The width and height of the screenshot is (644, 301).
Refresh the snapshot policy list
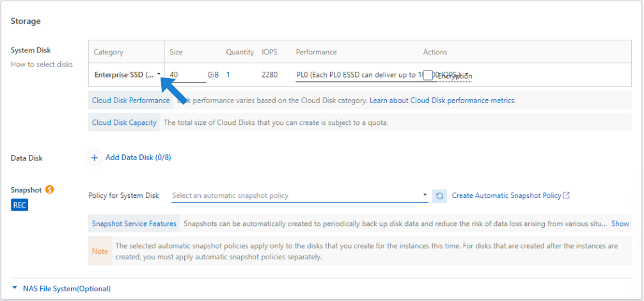pos(439,195)
